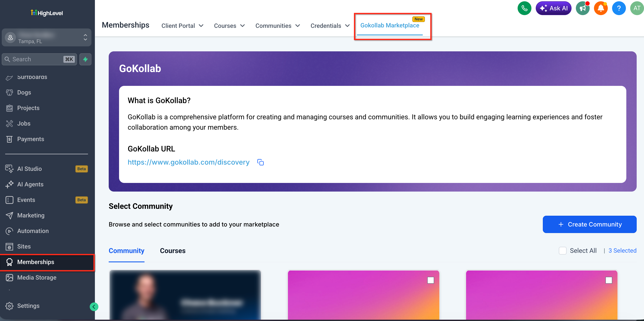Screen dimensions: 644x321
Task: Open the orange bell notifications
Action: (x=601, y=8)
